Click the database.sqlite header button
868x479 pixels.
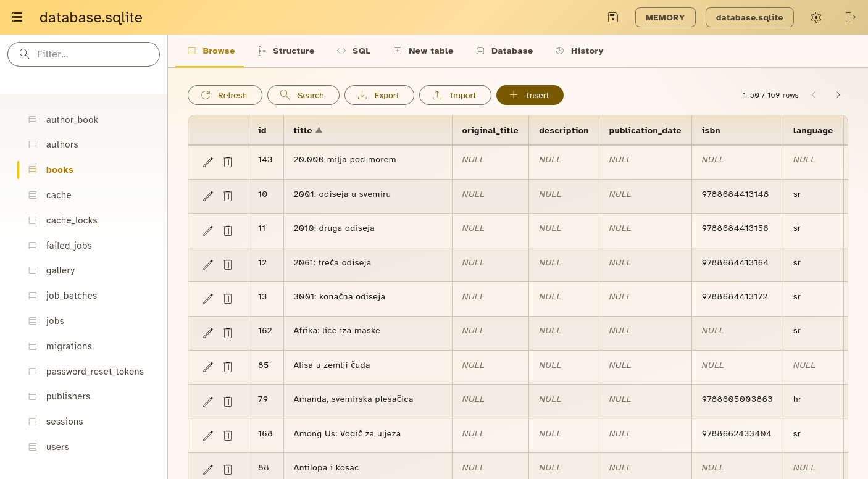749,17
